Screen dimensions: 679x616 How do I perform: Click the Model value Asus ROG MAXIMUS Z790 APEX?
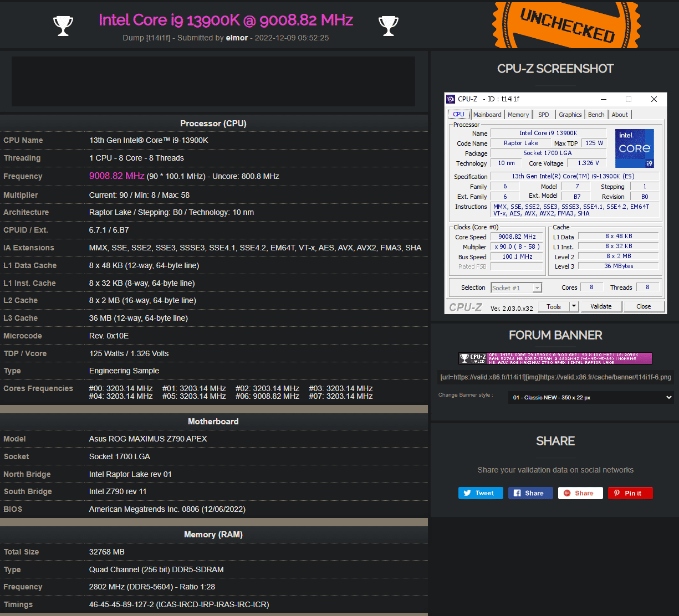[x=148, y=439]
